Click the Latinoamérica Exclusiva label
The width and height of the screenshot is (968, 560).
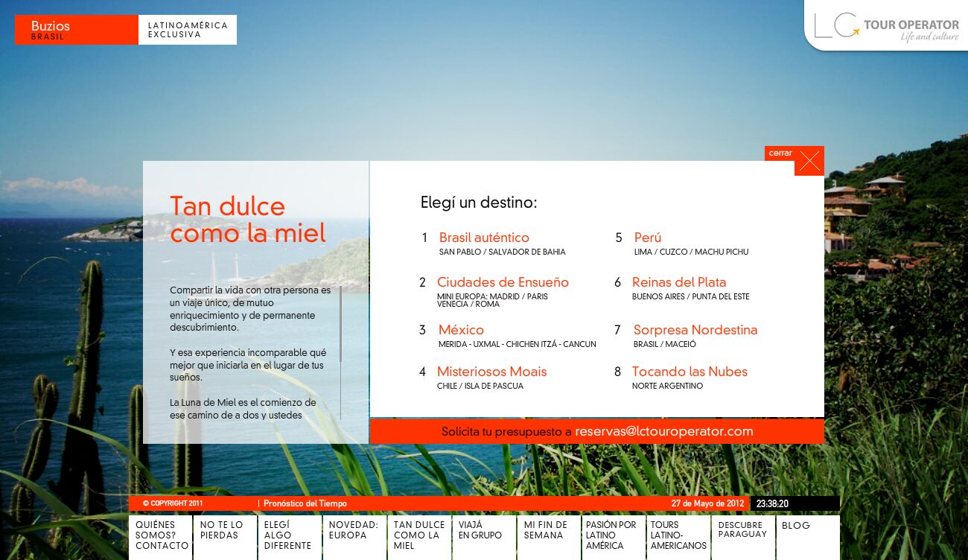click(x=188, y=30)
